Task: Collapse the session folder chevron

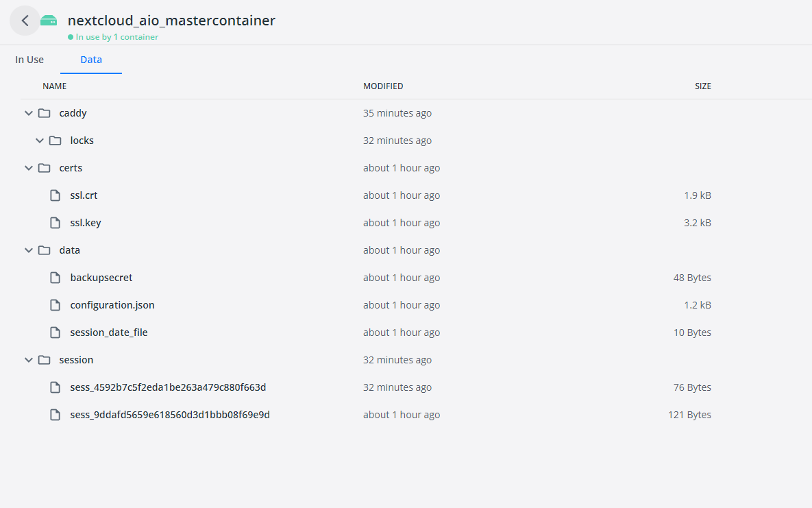Action: point(29,360)
